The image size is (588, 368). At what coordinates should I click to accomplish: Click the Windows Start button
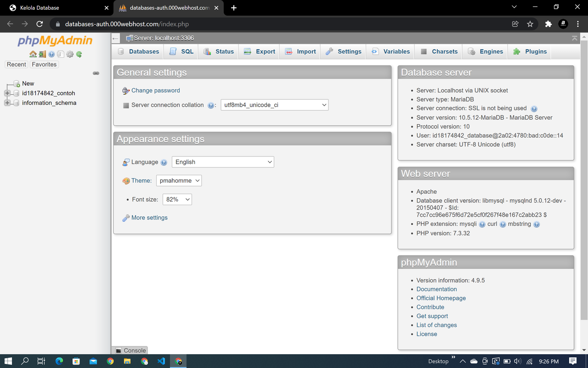(8, 361)
